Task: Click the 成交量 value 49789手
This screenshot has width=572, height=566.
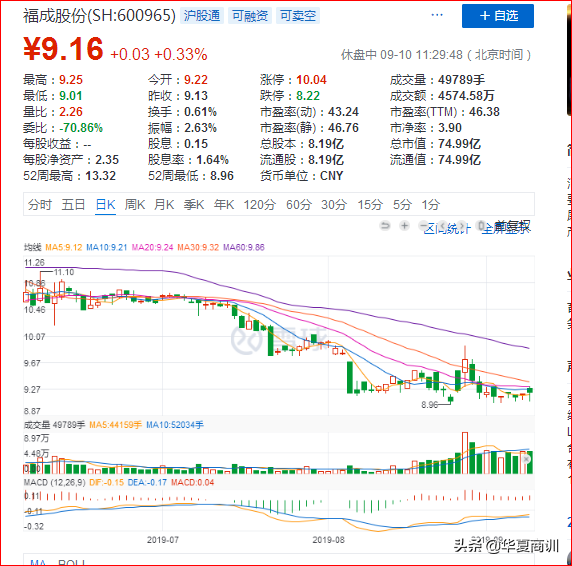Action: point(461,80)
